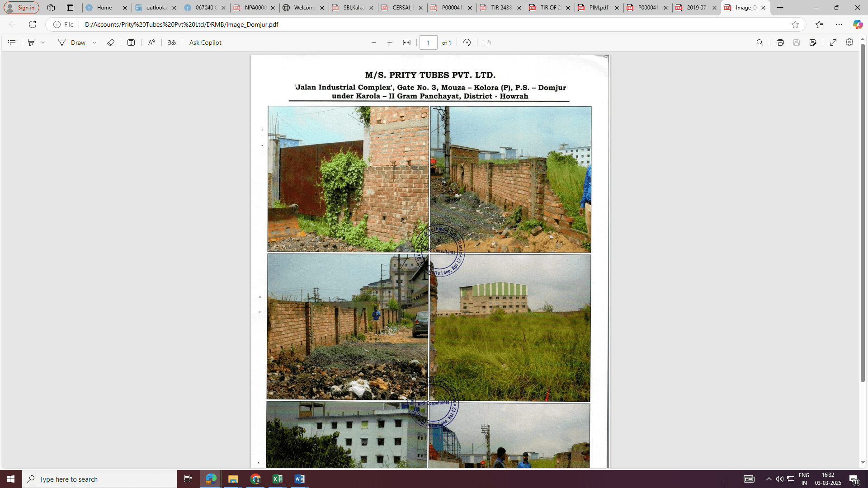The height and width of the screenshot is (488, 868).
Task: View site information for the File URL
Action: [x=64, y=24]
